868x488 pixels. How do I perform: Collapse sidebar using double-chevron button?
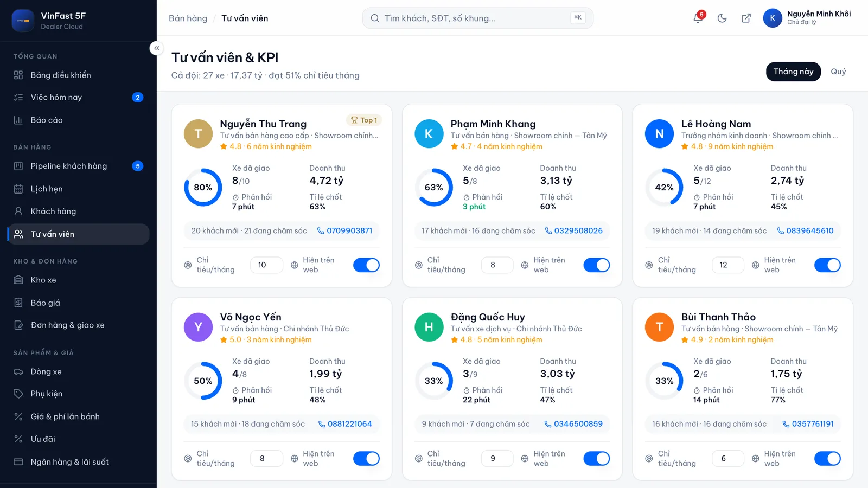click(x=156, y=48)
